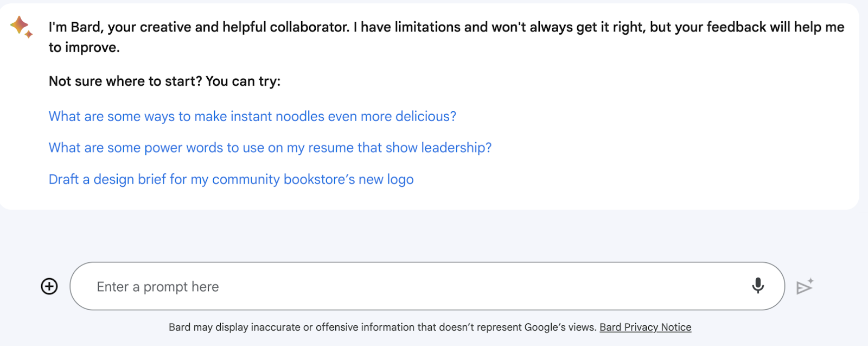The width and height of the screenshot is (868, 346).
Task: Select the instant noodles suggestion prompt
Action: pyautogui.click(x=252, y=116)
